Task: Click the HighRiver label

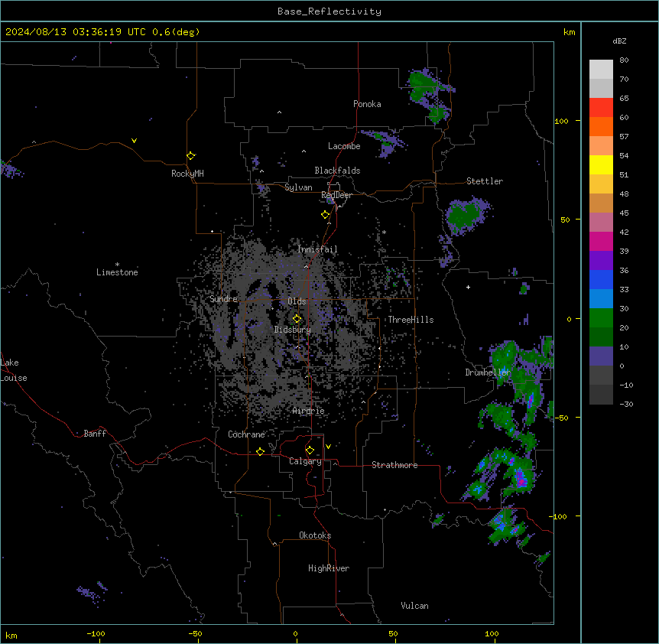Action: (329, 568)
